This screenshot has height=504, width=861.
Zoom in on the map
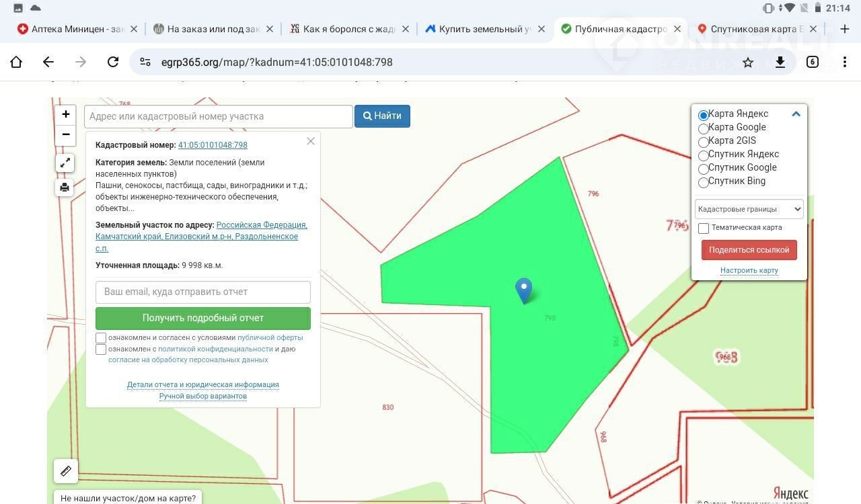click(x=65, y=115)
